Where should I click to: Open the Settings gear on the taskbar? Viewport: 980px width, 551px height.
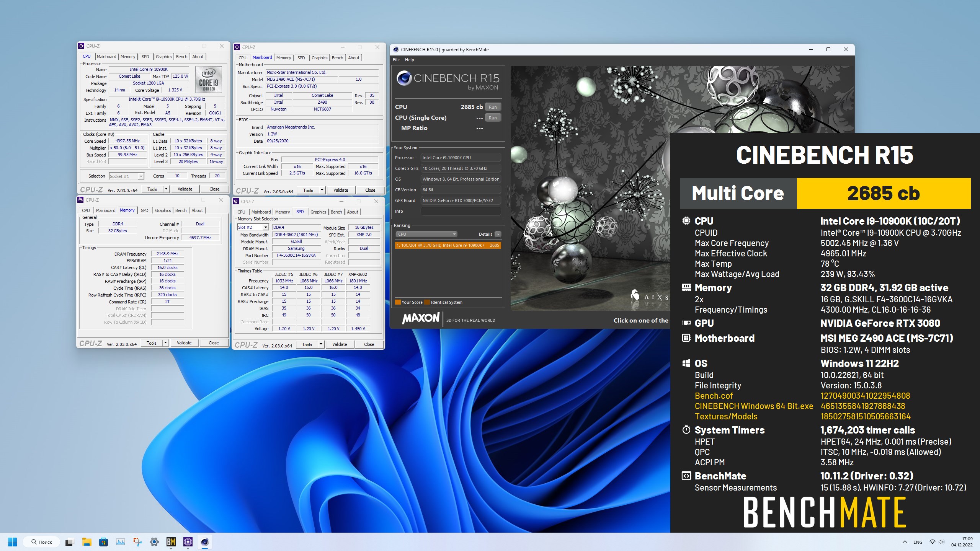point(154,542)
